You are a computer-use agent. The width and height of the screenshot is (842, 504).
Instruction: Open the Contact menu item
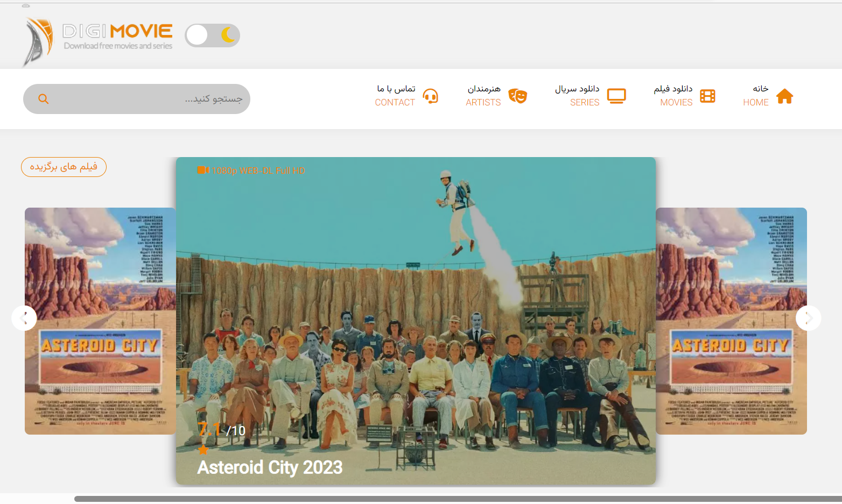[x=407, y=96]
